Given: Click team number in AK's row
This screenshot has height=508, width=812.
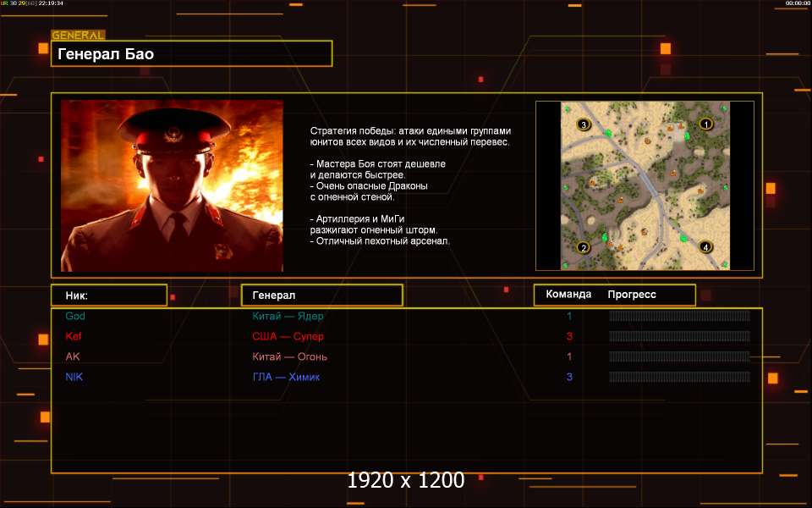Looking at the screenshot, I should (569, 356).
